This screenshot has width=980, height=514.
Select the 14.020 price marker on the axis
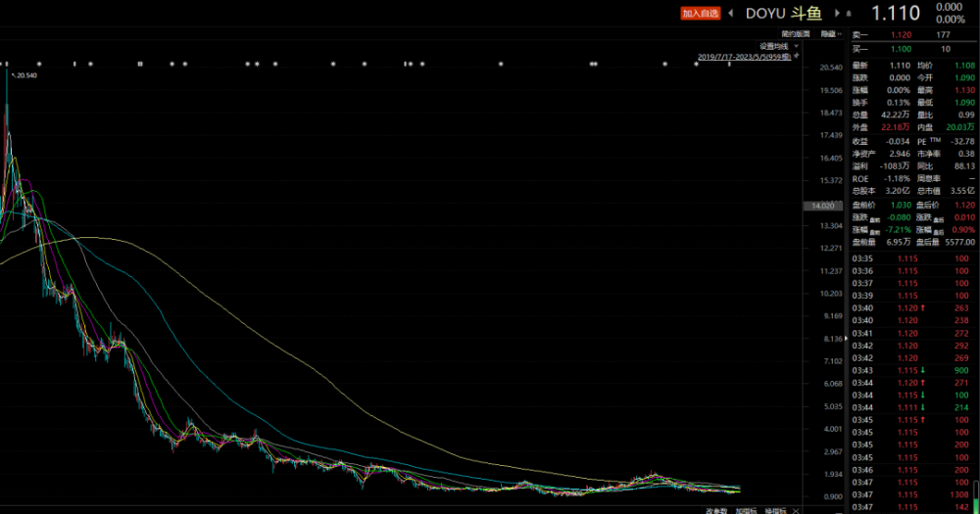pyautogui.click(x=822, y=206)
